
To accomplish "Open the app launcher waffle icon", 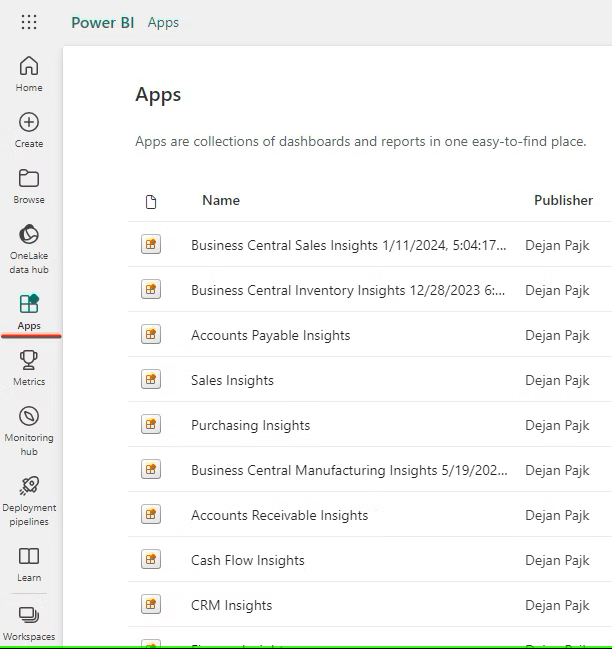I will (x=29, y=22).
